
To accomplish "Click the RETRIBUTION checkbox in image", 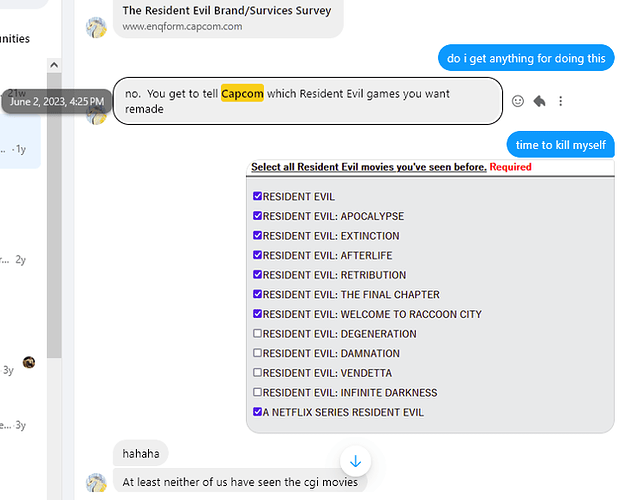I will pos(257,274).
